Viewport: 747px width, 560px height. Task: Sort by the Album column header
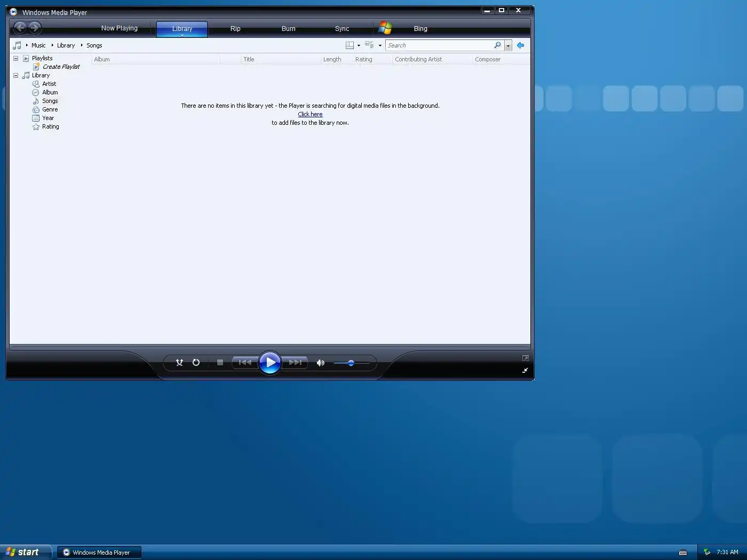(155, 59)
